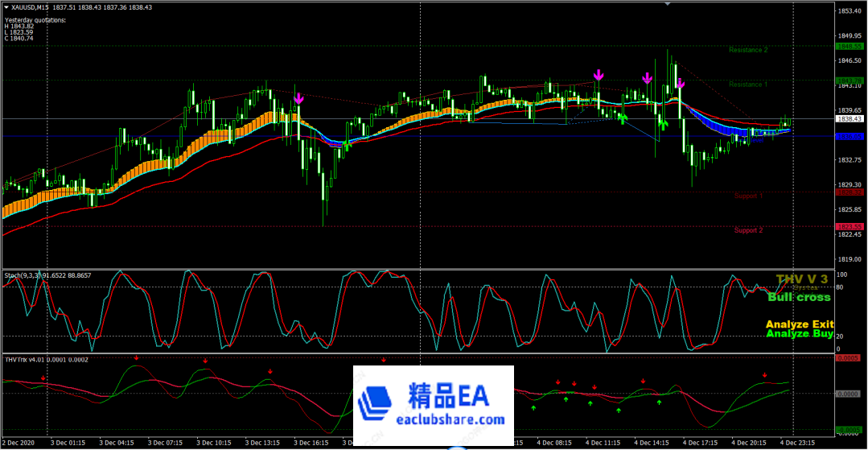Click the red 0.0005 Trix level tag
The width and height of the screenshot is (868, 450).
coord(850,357)
